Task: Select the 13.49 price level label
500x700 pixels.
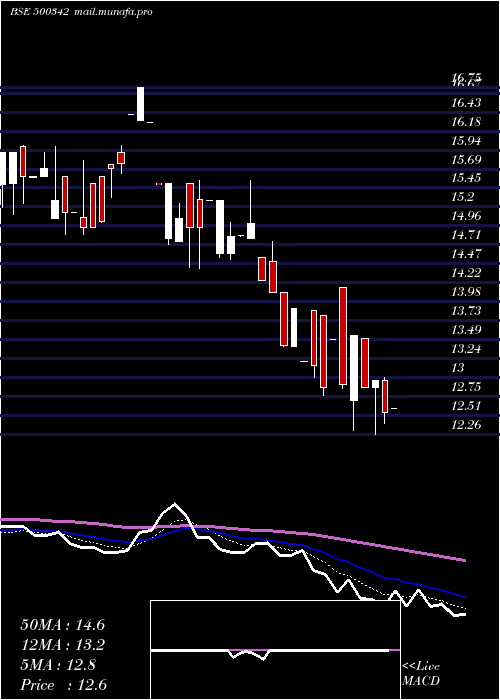Action: coord(466,330)
